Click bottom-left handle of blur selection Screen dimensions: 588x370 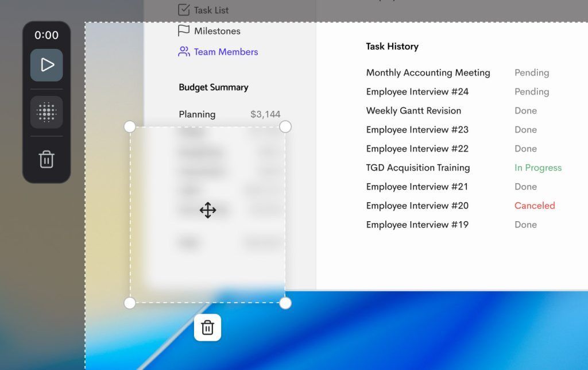point(130,303)
